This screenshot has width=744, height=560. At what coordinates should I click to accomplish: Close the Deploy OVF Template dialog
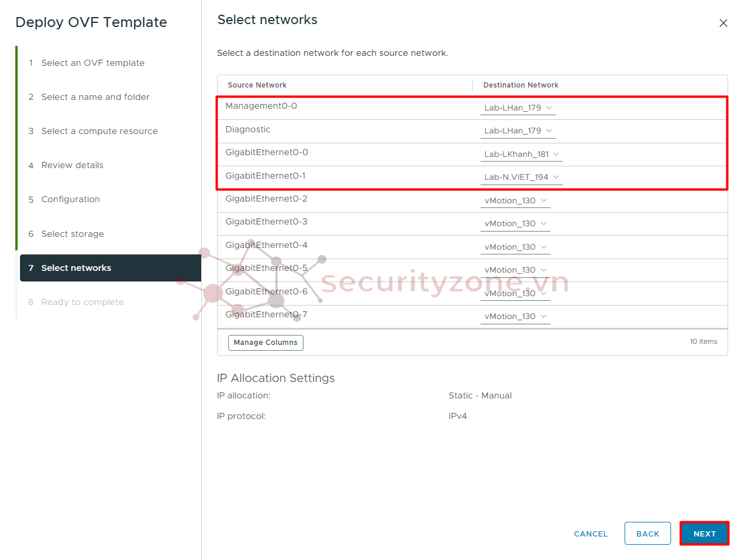(723, 23)
